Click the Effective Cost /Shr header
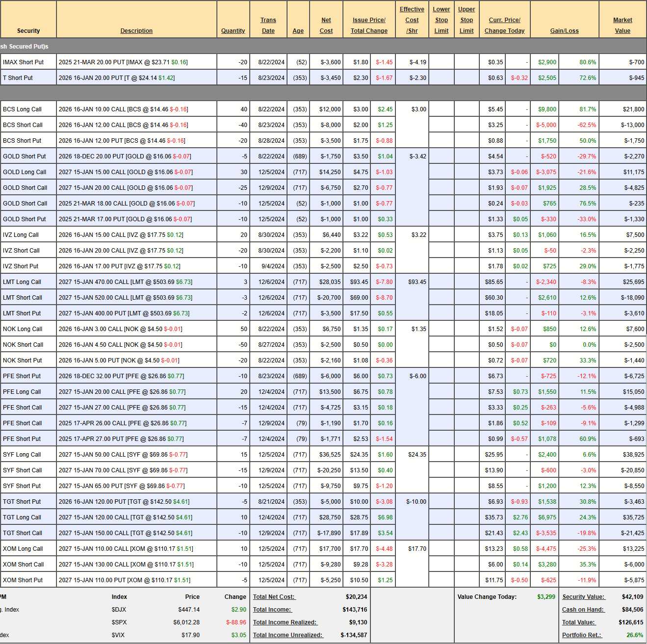 412,20
